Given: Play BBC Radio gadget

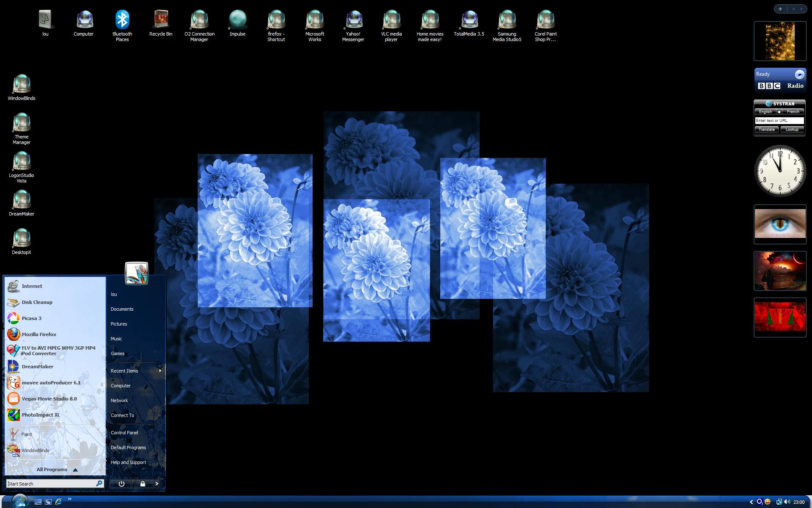Looking at the screenshot, I should coord(799,75).
